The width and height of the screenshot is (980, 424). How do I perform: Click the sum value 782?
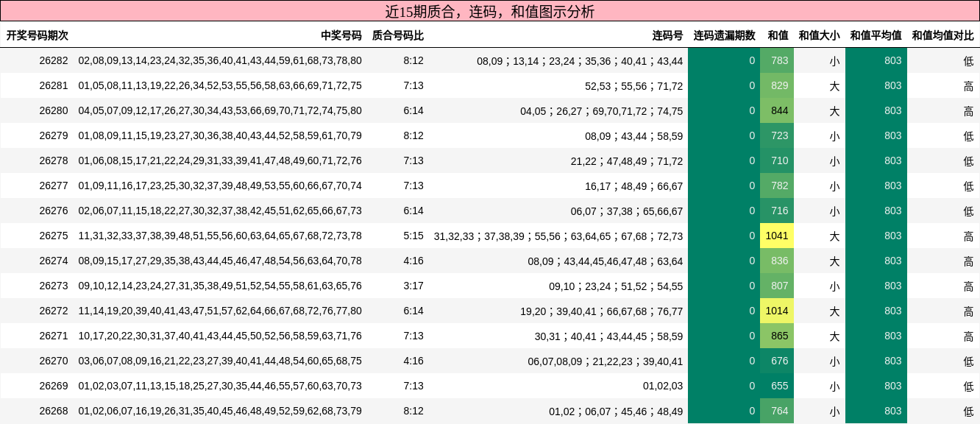(777, 185)
